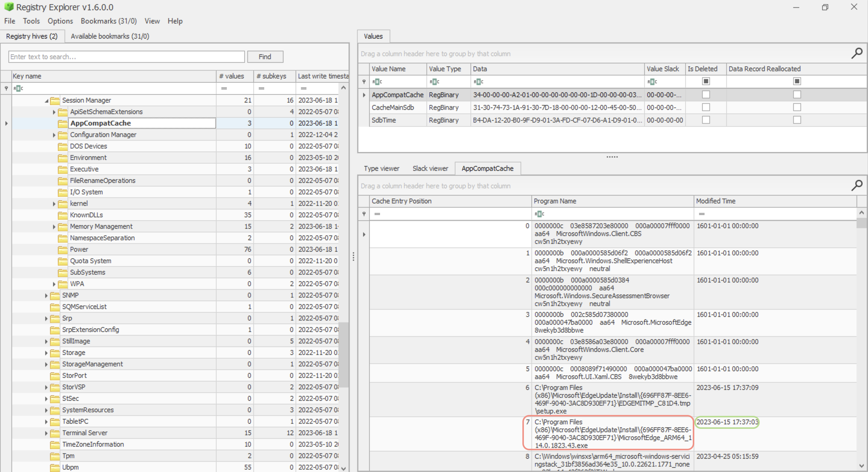868x472 pixels.
Task: Click Cache Entry Position equals filter icon
Action: (377, 214)
